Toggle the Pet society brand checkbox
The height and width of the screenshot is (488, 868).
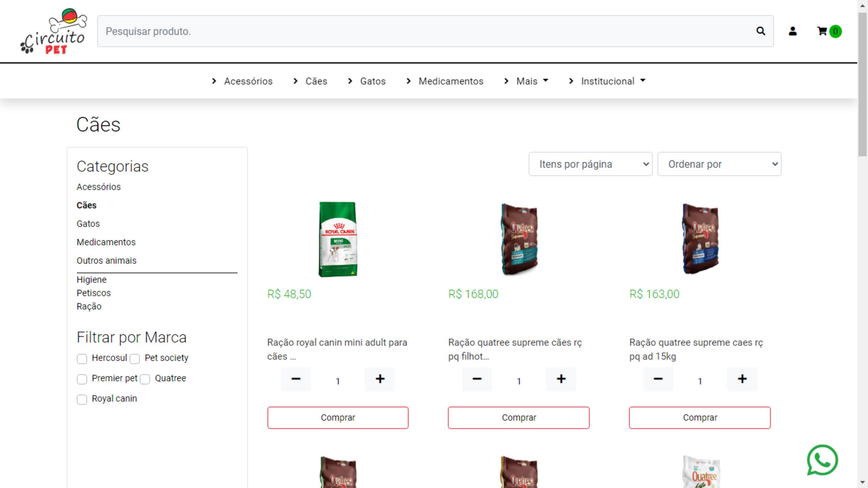pyautogui.click(x=135, y=359)
